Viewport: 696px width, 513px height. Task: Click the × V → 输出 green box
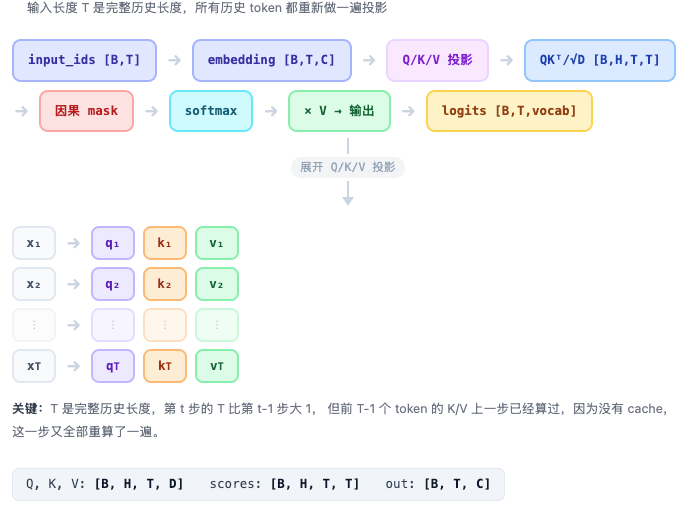click(340, 111)
